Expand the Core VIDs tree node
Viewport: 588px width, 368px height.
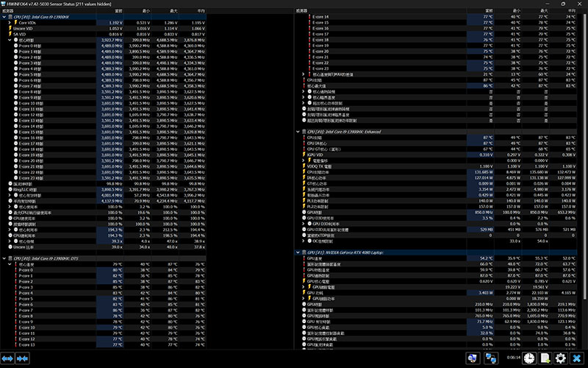(9, 23)
